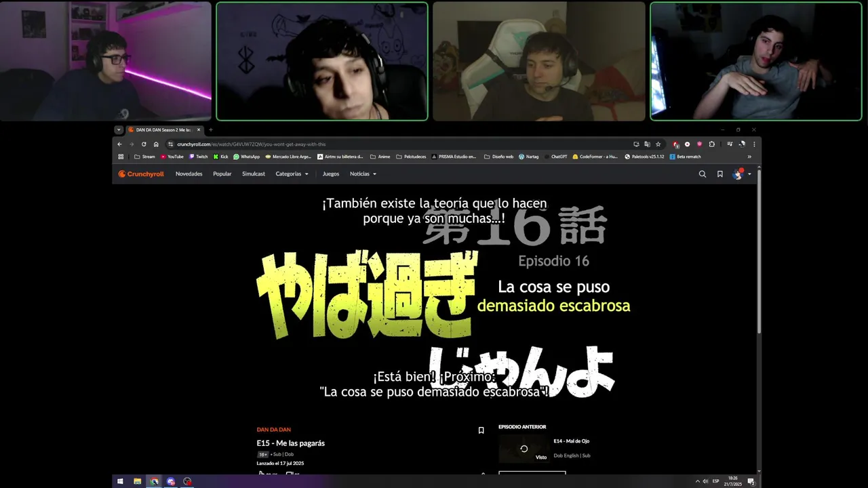Open the Discord taskbar icon
Viewport: 868px width, 488px height.
[x=171, y=481]
